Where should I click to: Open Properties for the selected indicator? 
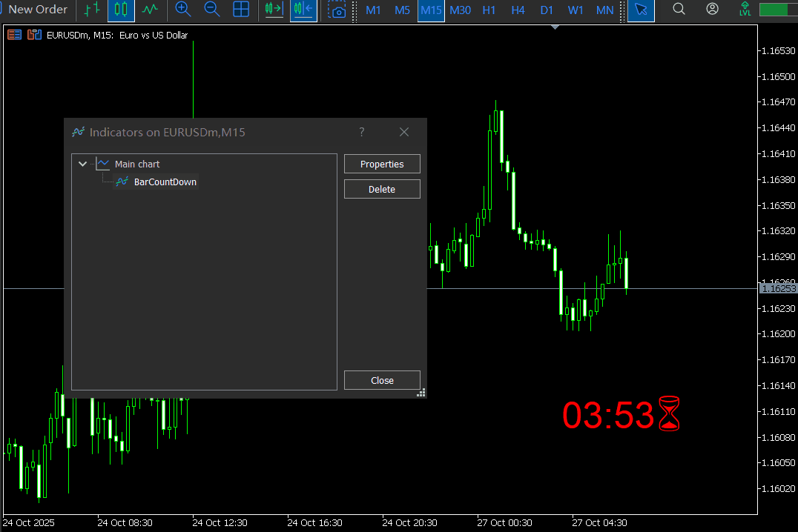382,164
